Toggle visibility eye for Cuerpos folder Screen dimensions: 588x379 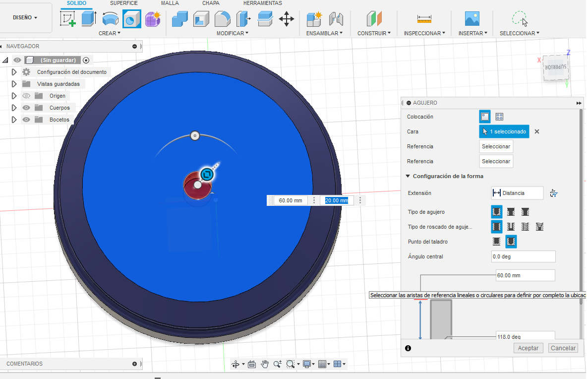[x=26, y=108]
